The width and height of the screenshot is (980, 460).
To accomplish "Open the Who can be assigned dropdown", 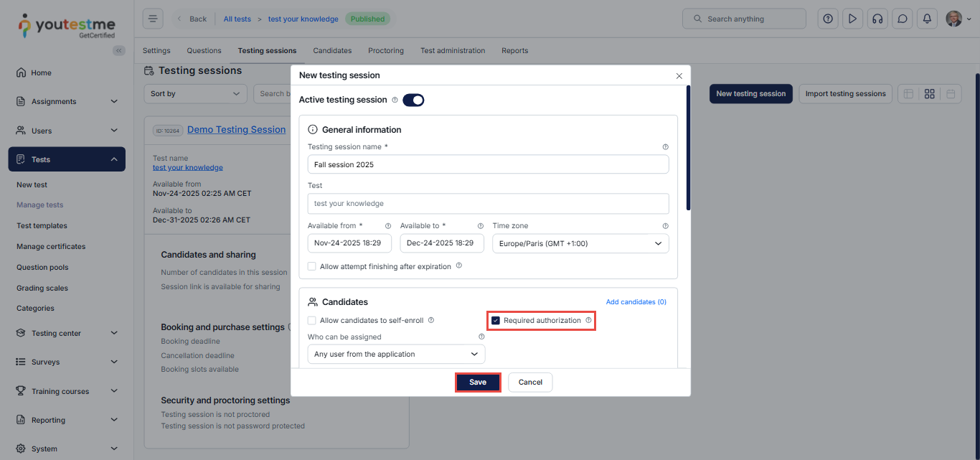I will (x=396, y=355).
